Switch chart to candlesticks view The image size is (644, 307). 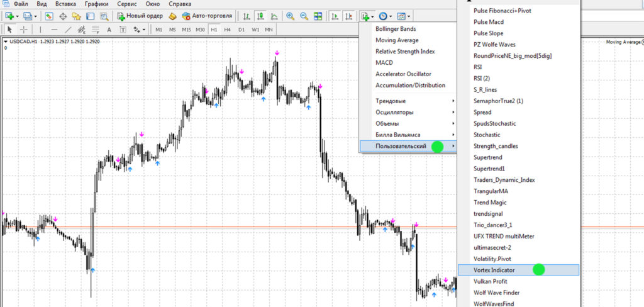(x=260, y=16)
